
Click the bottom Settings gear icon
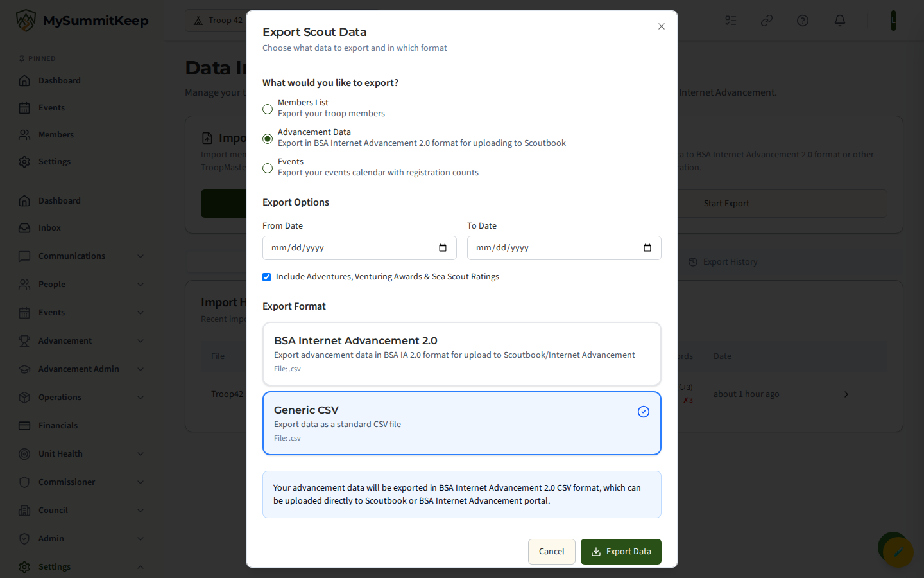pos(24,567)
